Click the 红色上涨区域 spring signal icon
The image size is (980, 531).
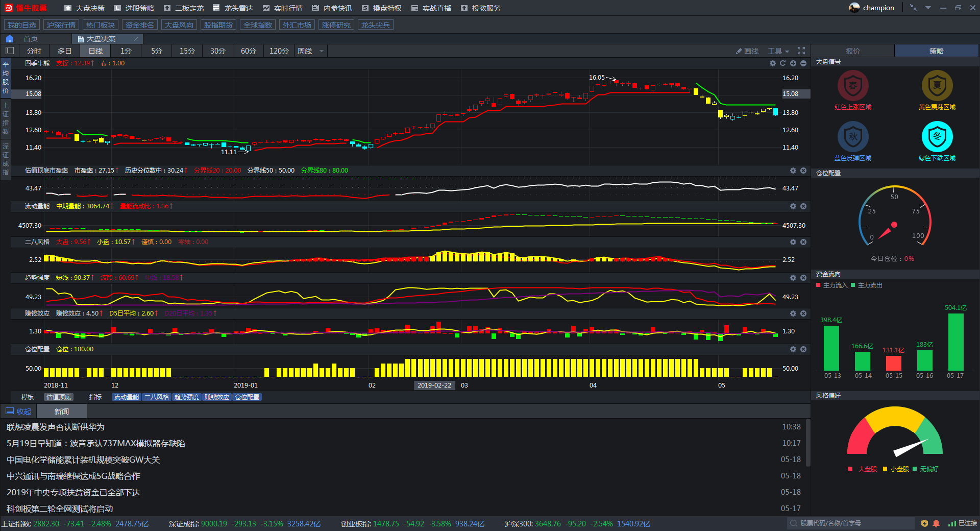(853, 85)
